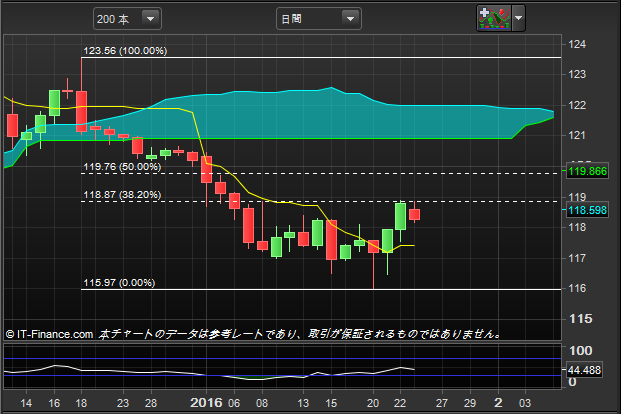621x414 pixels.
Task: Click the 22 date label on time axis
Action: tap(400, 403)
